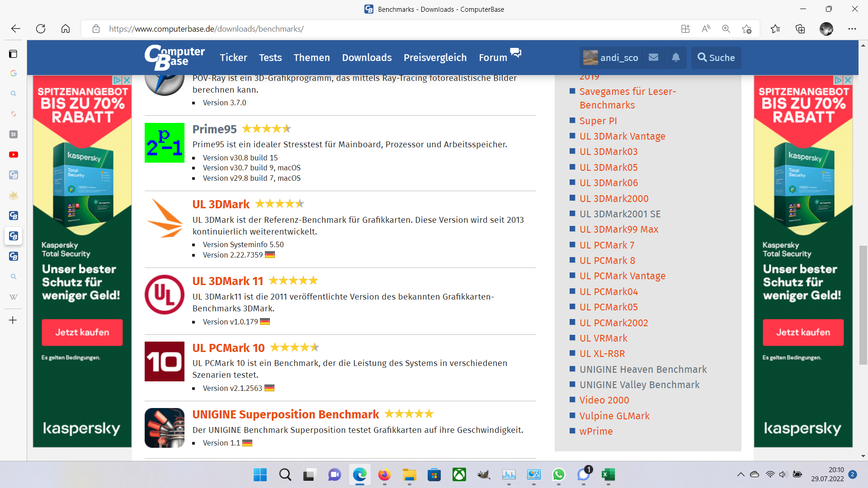Open the UL 3DMark 11 download link

[227, 281]
